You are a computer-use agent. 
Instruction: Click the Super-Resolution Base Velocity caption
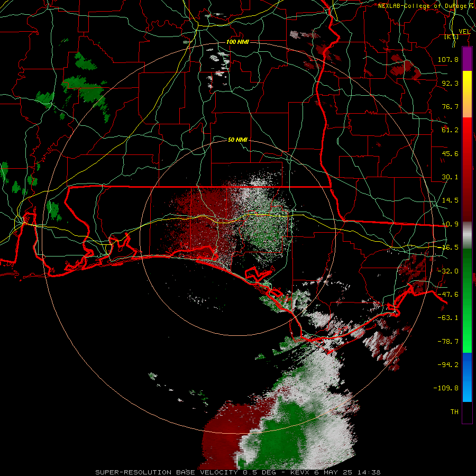coord(238,472)
